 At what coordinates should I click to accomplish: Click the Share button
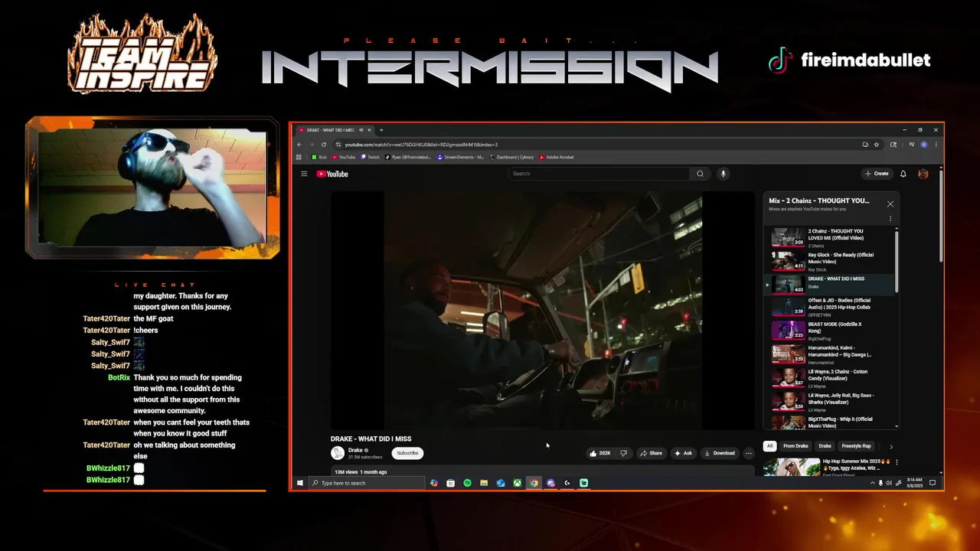tap(651, 453)
